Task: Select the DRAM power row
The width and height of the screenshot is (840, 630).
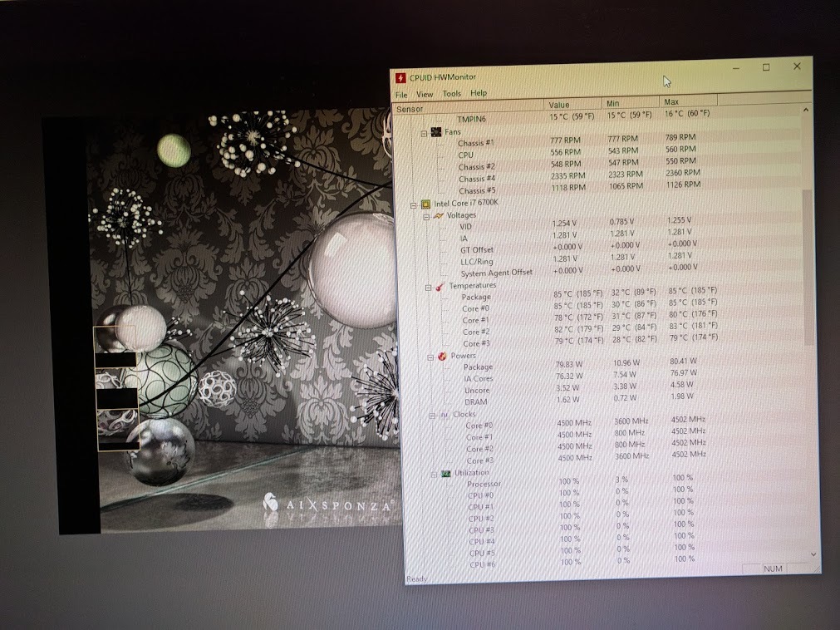Action: pyautogui.click(x=602, y=400)
